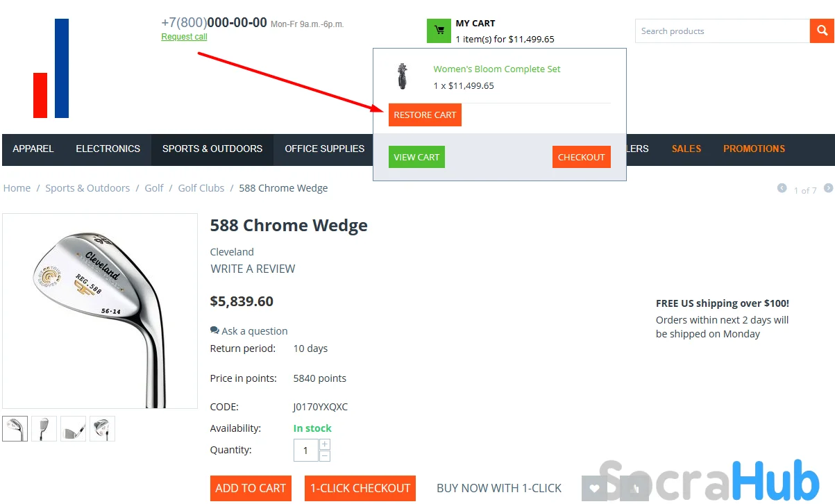Click the green shopping cart icon
The height and width of the screenshot is (504, 835).
point(439,31)
